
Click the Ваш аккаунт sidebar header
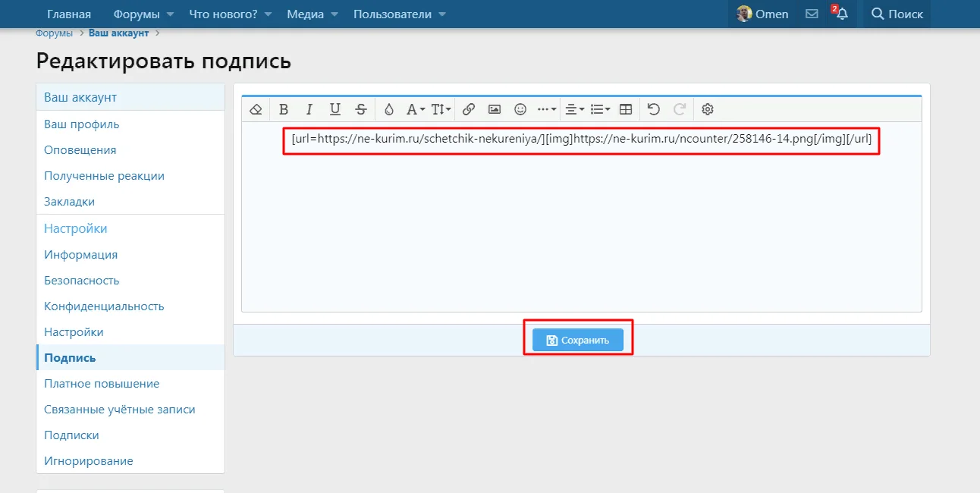(x=130, y=97)
